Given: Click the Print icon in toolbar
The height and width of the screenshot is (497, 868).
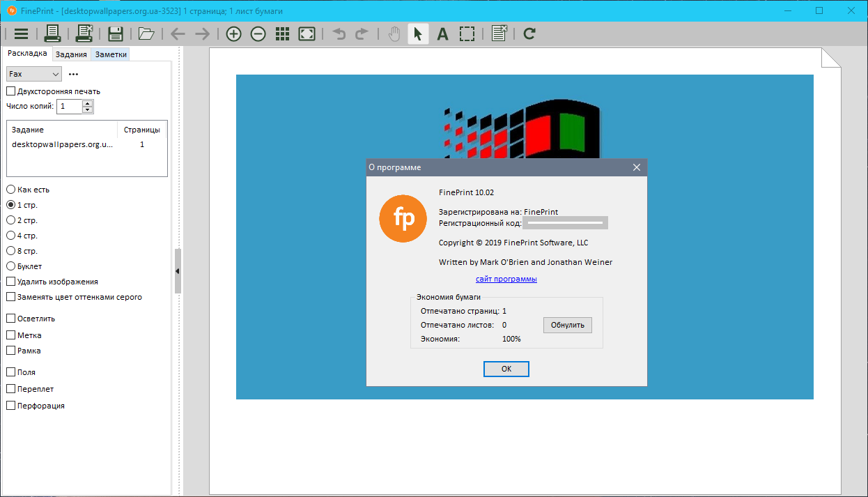Looking at the screenshot, I should click(x=53, y=33).
